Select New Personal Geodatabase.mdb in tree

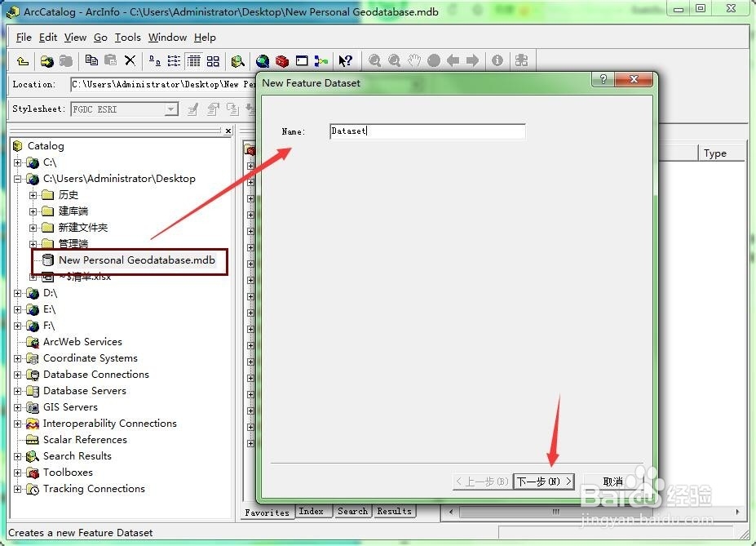pyautogui.click(x=136, y=260)
